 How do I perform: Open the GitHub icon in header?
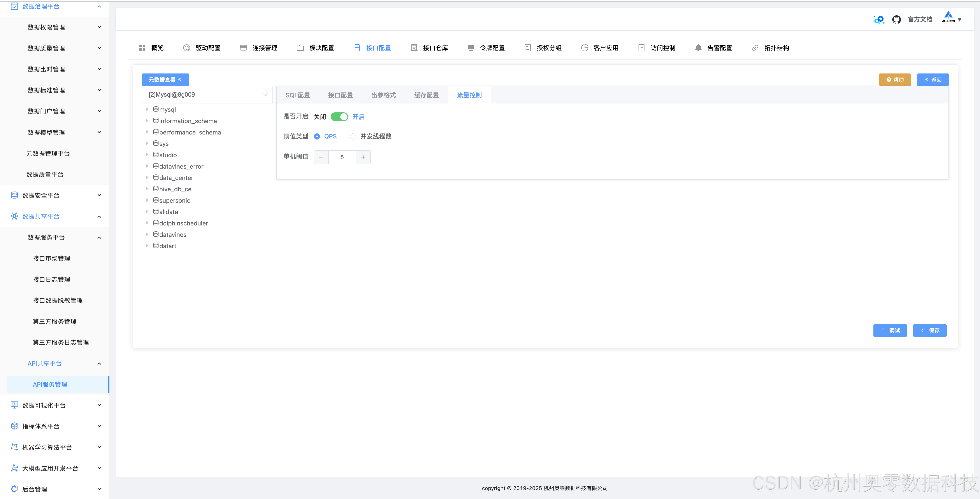[896, 19]
